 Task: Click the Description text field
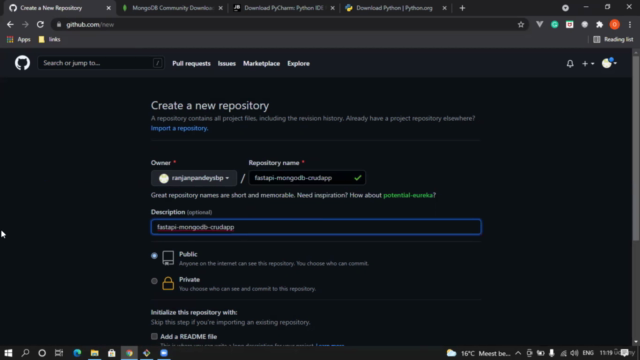(316, 227)
